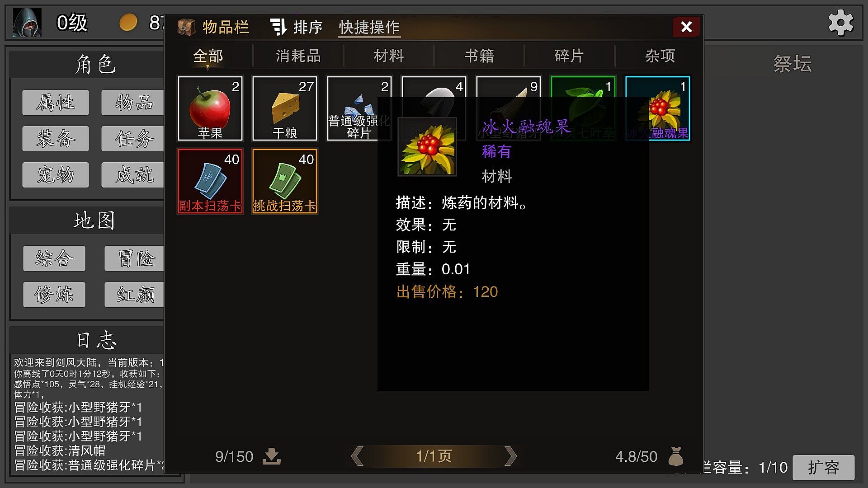868x488 pixels.
Task: Select the 干粮 cheese item
Action: point(285,108)
